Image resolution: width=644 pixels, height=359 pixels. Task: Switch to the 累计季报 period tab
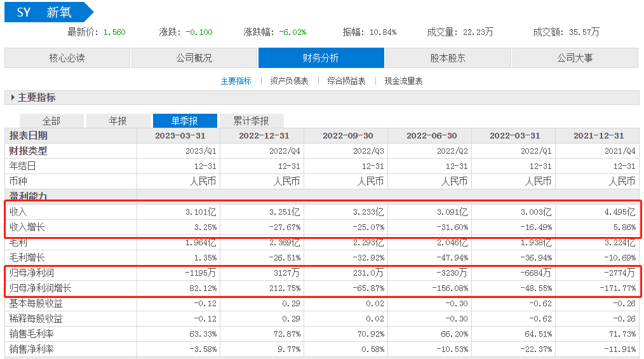click(251, 121)
